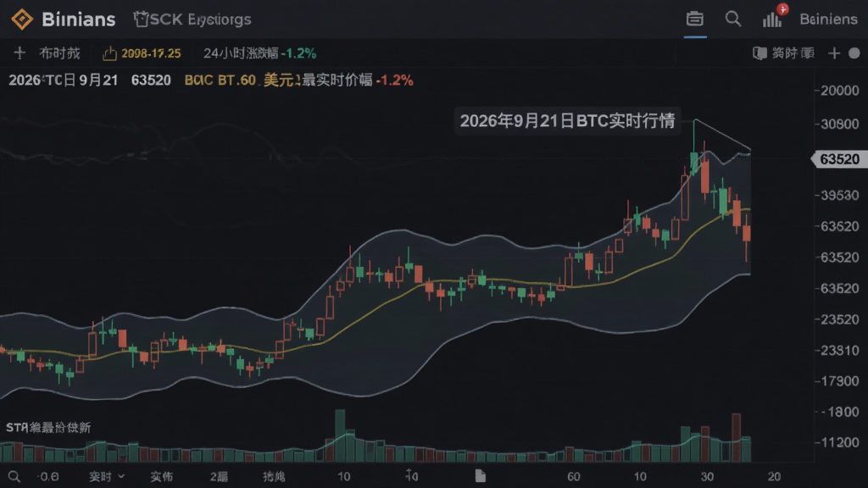Image resolution: width=868 pixels, height=488 pixels.
Task: Open the SCK Eryetiorgs tab
Action: tap(192, 19)
